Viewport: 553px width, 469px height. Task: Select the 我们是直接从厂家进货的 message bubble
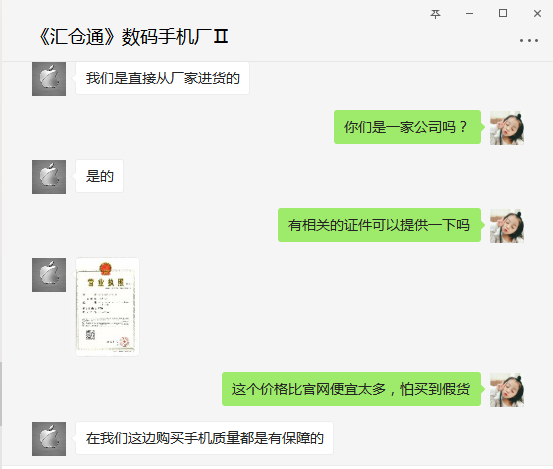point(162,78)
